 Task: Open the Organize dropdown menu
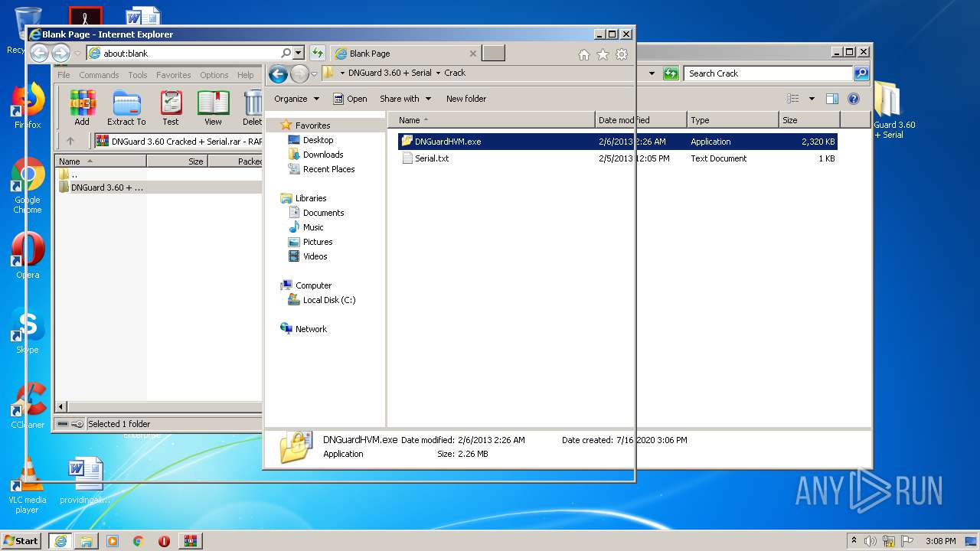pyautogui.click(x=296, y=99)
